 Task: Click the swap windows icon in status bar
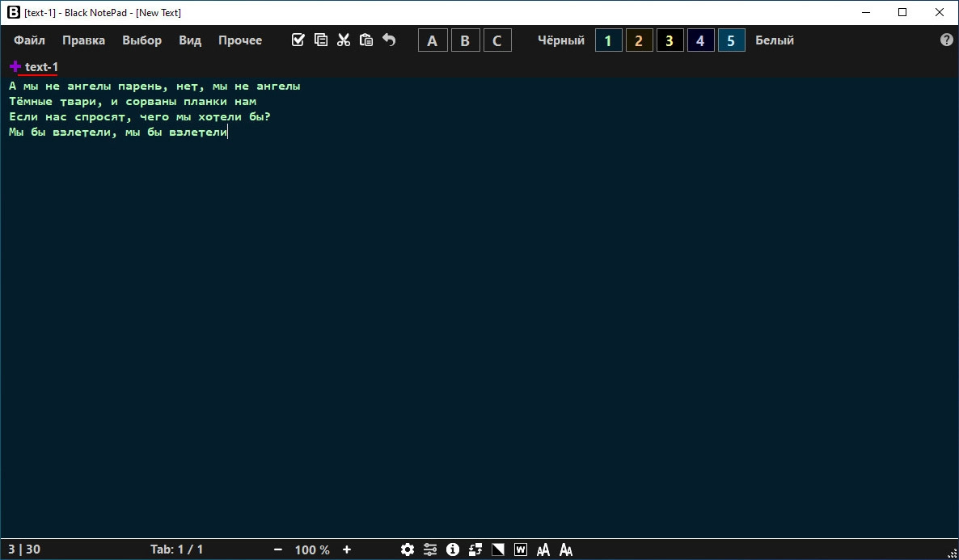click(475, 549)
